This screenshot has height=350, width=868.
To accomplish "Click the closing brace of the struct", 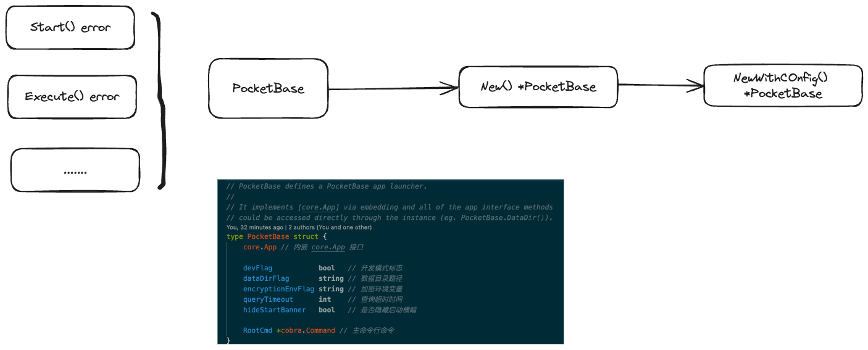I will coord(228,340).
